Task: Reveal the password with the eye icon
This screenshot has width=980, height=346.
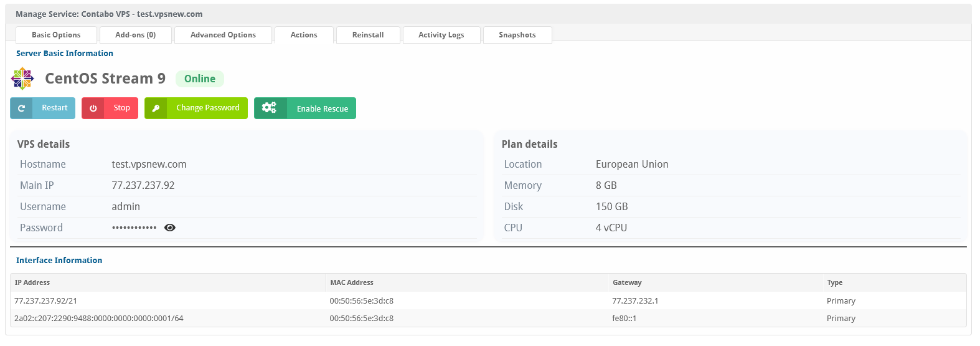Action: [170, 228]
